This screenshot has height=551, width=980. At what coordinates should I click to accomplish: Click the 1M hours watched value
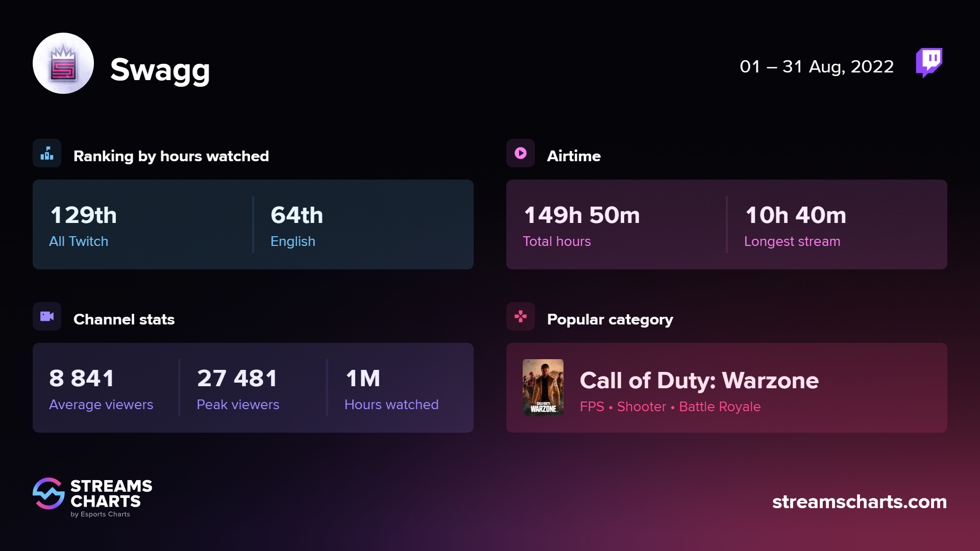363,378
